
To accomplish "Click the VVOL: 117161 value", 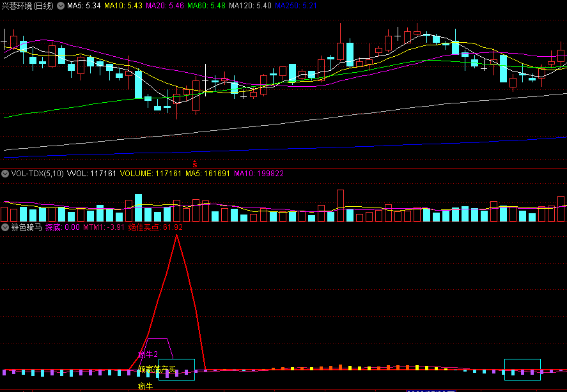I will 92,174.
